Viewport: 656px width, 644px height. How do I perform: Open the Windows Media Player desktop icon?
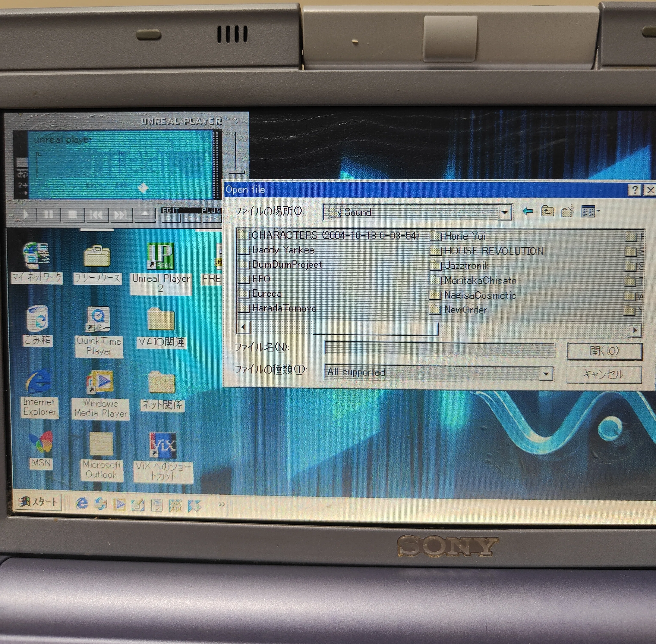click(x=100, y=395)
